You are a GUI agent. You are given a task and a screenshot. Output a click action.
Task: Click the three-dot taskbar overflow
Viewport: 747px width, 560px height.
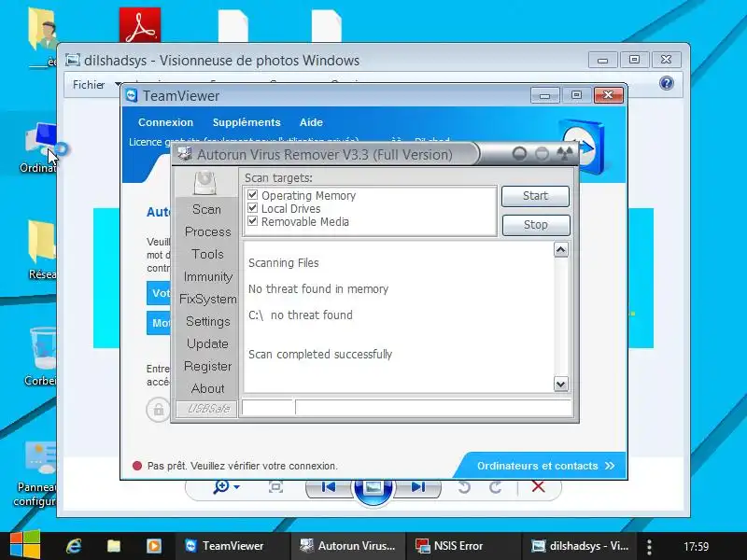point(649,546)
